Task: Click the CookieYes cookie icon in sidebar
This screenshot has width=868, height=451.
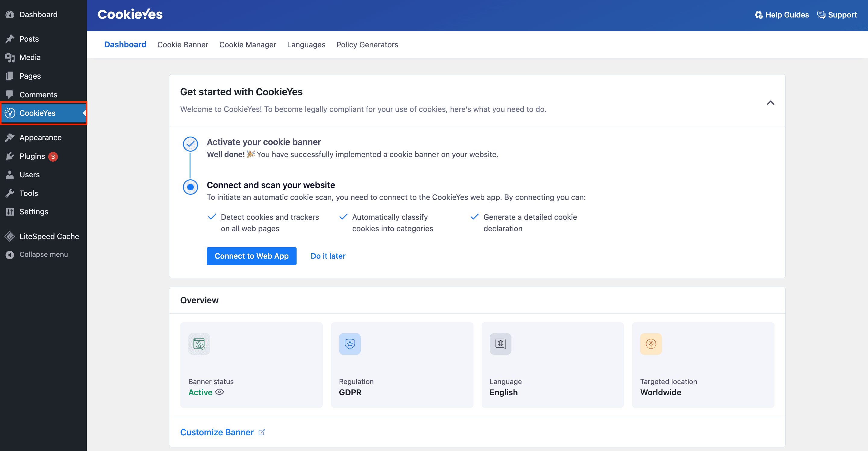Action: [10, 113]
